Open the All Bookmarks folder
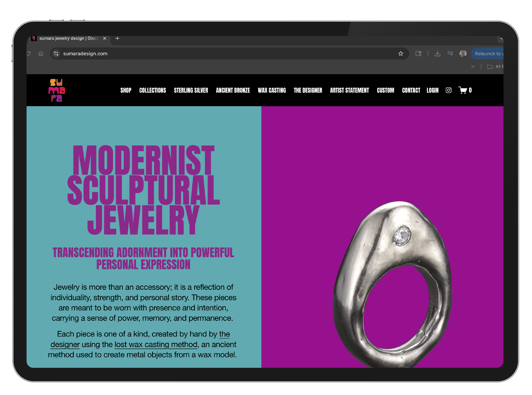Screen dimensions: 532x395 pyautogui.click(x=495, y=67)
